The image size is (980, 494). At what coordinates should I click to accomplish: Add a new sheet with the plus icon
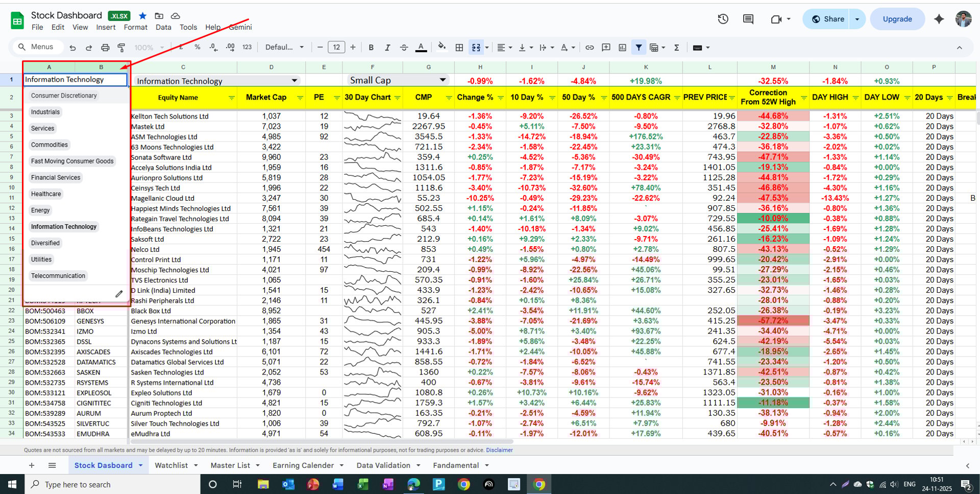tap(32, 465)
